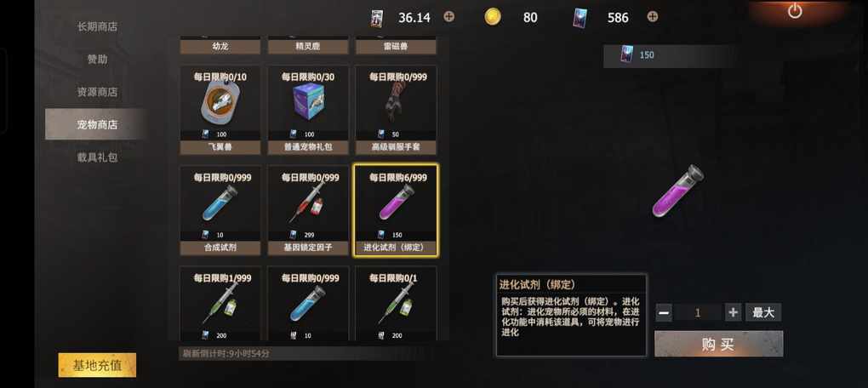The width and height of the screenshot is (868, 388).
Task: Add more currency next to 36.14
Action: pos(449,17)
